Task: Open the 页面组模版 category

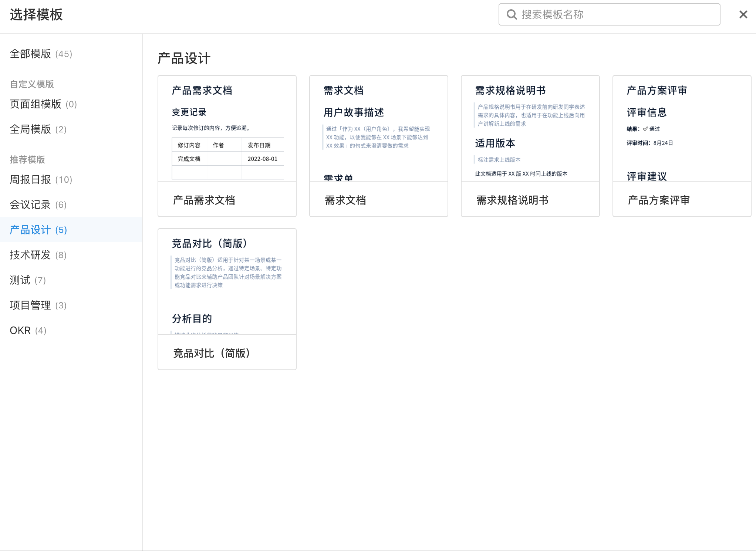Action: click(43, 104)
